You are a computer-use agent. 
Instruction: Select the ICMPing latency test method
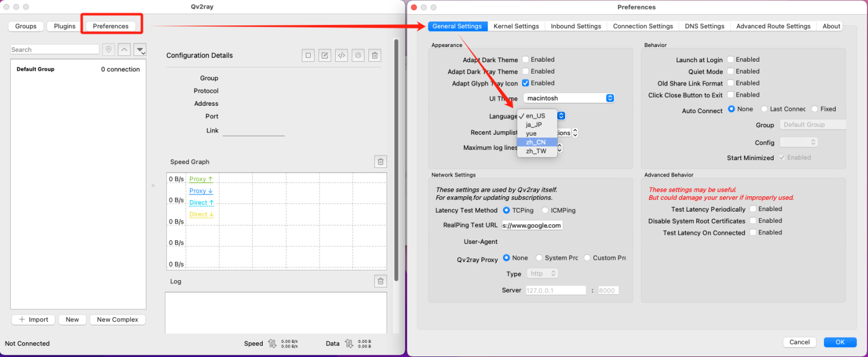point(545,210)
